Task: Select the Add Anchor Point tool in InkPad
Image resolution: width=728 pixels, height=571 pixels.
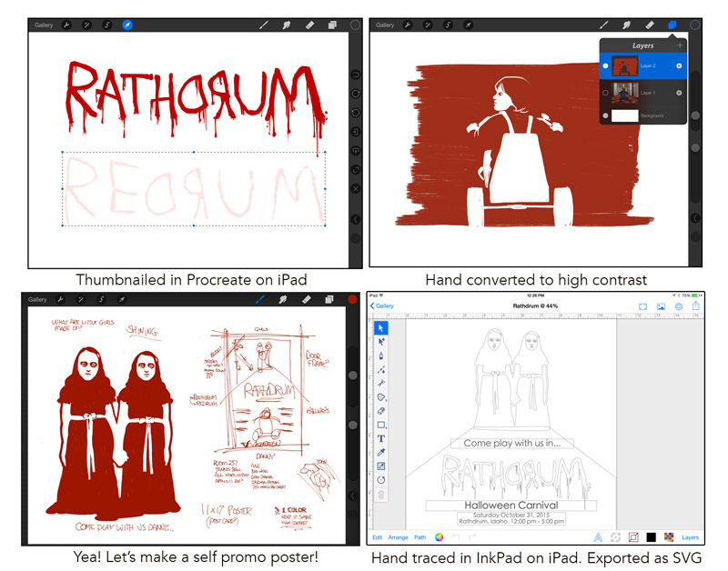Action: (x=381, y=370)
